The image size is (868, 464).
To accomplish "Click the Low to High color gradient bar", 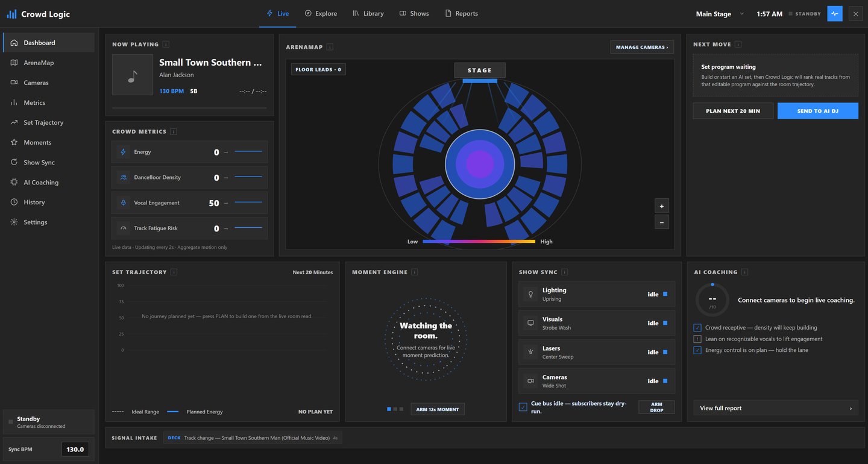I will pos(479,242).
